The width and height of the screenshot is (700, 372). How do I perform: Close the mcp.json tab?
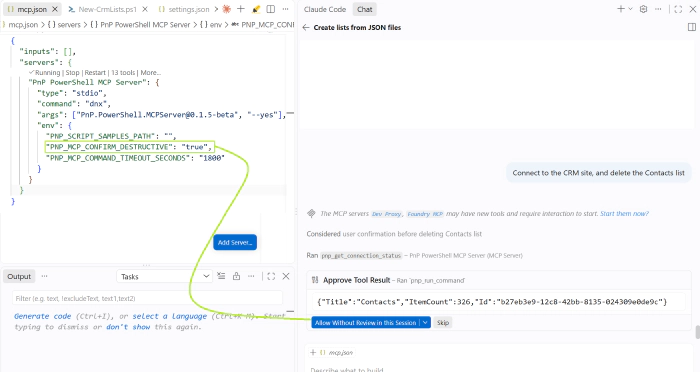click(55, 9)
